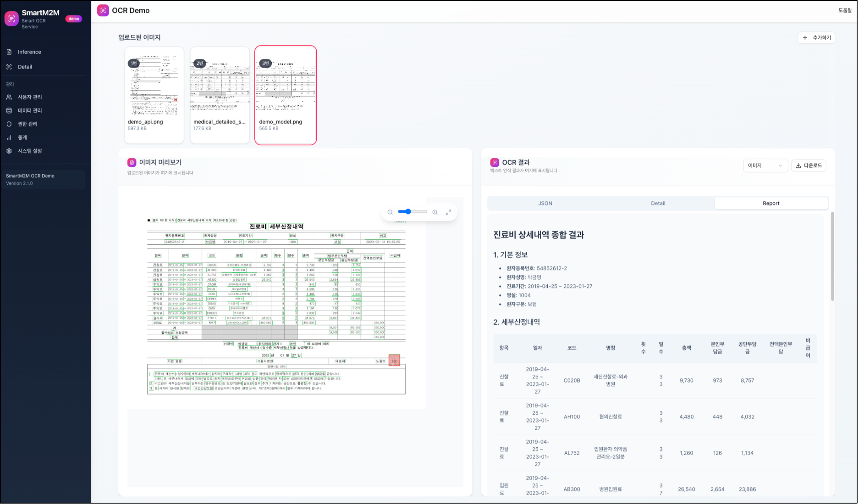Open 사용자 관리 from the sidebar
Image resolution: width=858 pixels, height=504 pixels.
tap(30, 97)
